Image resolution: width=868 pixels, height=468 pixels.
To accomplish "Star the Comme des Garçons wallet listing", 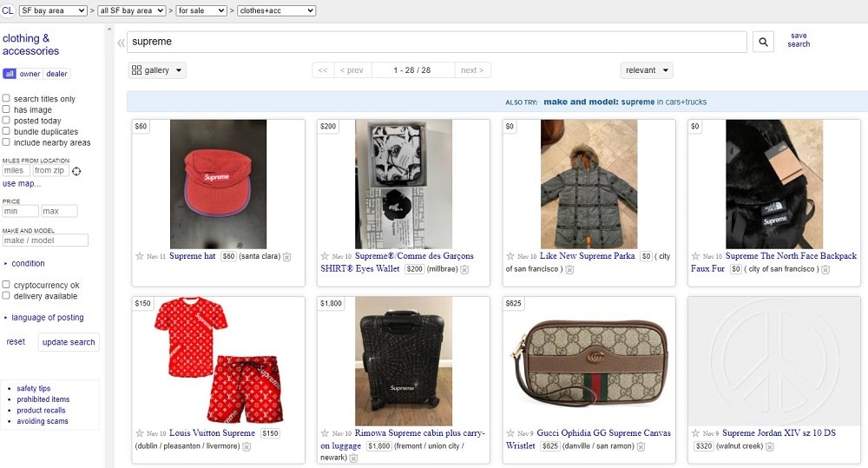I will coord(325,256).
